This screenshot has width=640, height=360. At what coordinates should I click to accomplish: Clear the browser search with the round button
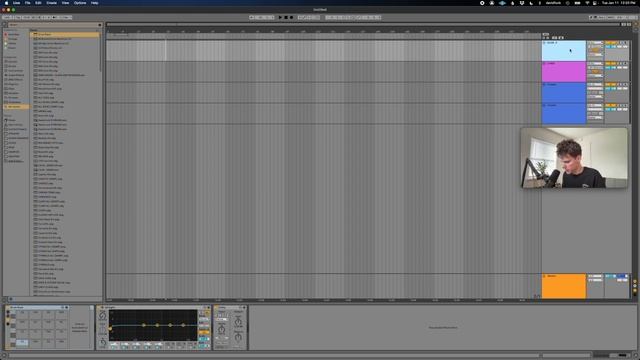click(100, 25)
